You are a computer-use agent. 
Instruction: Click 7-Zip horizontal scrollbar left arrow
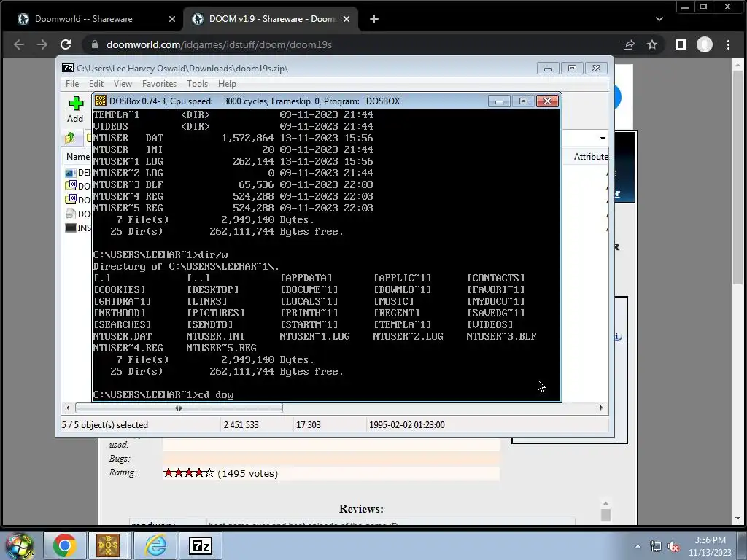68,408
